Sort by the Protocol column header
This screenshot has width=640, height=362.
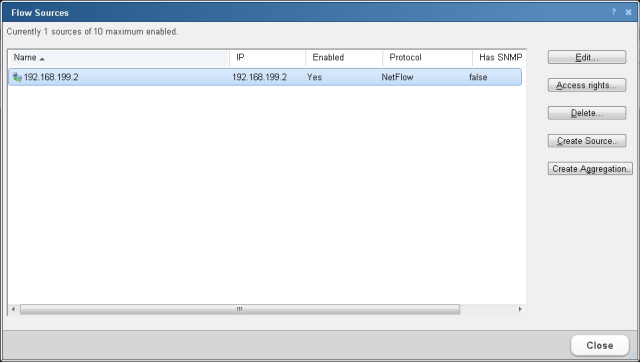tap(427, 58)
